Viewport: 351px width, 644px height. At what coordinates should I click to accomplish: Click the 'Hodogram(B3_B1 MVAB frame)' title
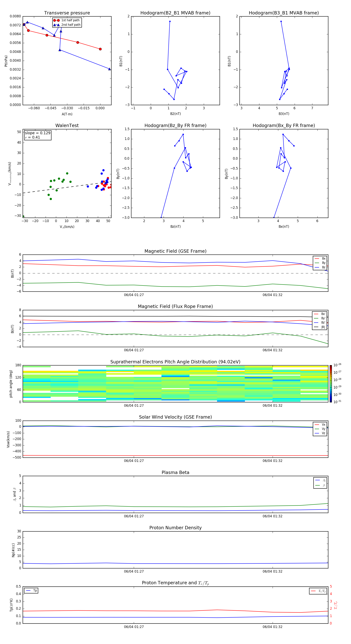pyautogui.click(x=284, y=13)
